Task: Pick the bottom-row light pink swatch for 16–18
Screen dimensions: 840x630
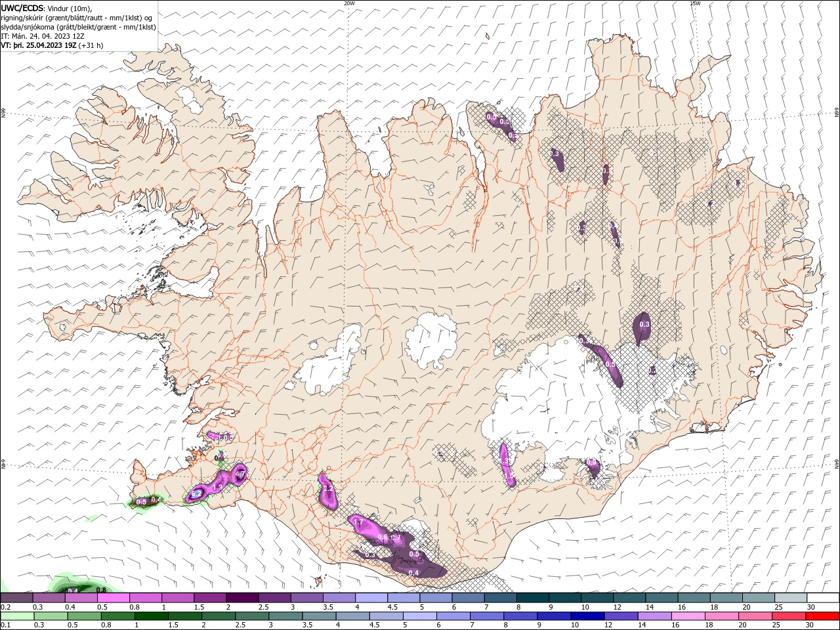Action: pyautogui.click(x=689, y=616)
